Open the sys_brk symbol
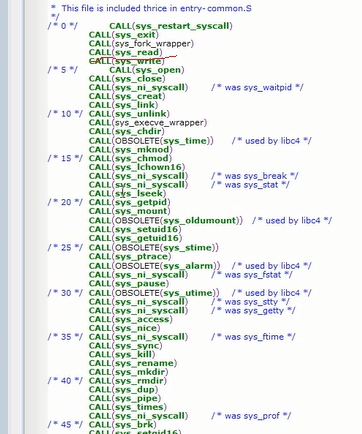Viewport: 362px width, 434px height. (x=134, y=425)
